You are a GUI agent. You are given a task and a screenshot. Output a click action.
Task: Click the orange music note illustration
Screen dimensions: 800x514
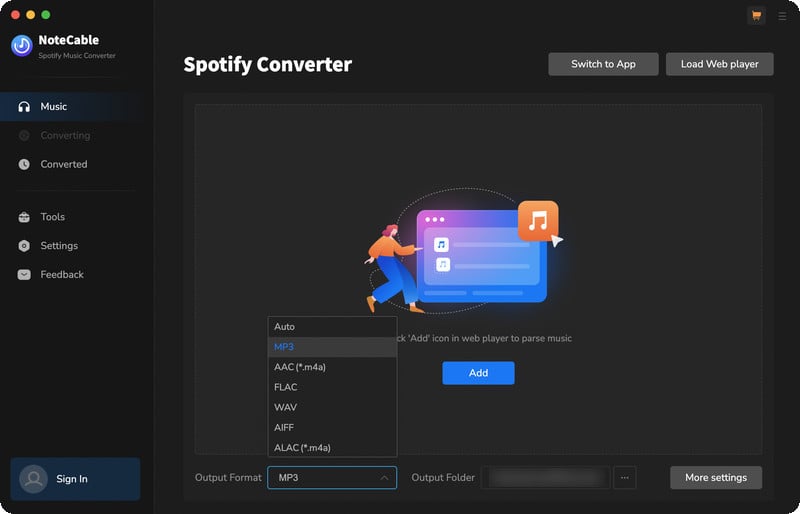pos(538,221)
